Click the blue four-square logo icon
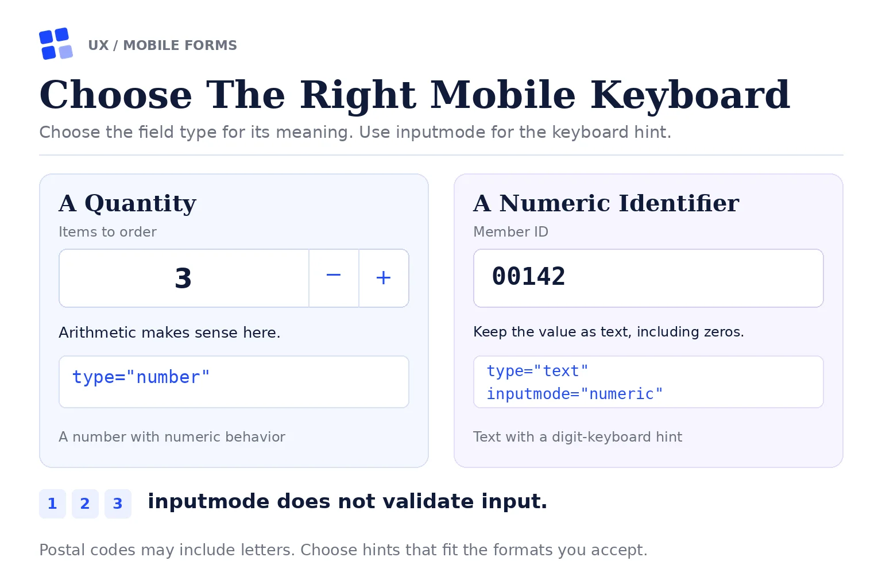This screenshot has width=882, height=588. point(56,44)
